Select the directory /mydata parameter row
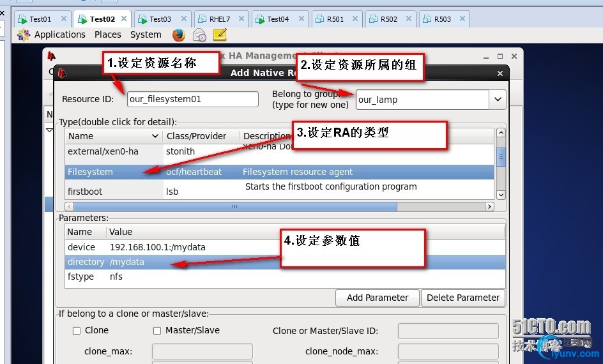Viewport: 603px width, 364px height. [285, 262]
